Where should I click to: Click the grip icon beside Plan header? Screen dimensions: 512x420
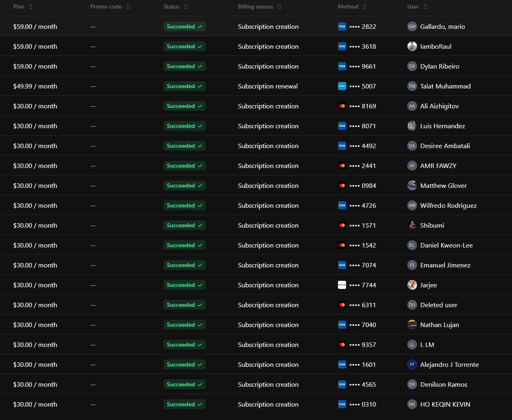(31, 6)
